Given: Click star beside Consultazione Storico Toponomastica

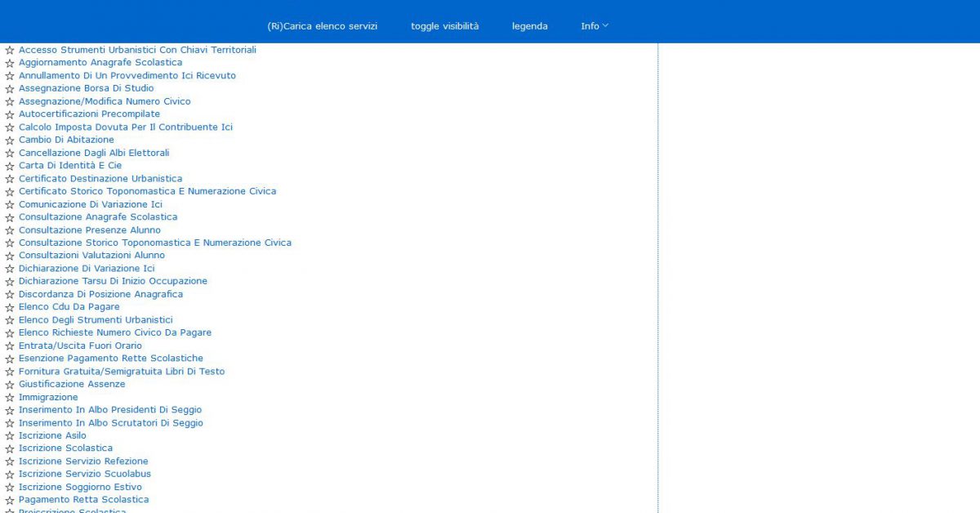Looking at the screenshot, I should [10, 243].
